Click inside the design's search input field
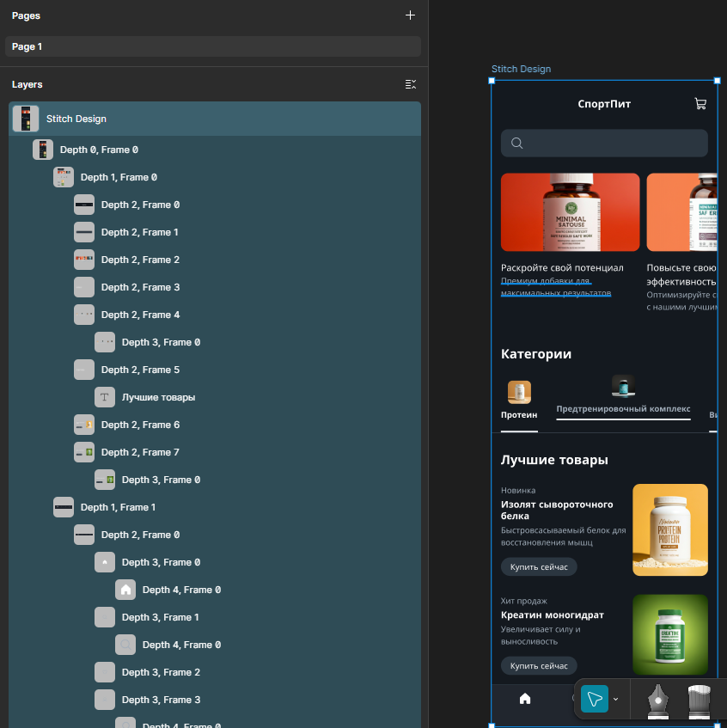 (x=604, y=143)
